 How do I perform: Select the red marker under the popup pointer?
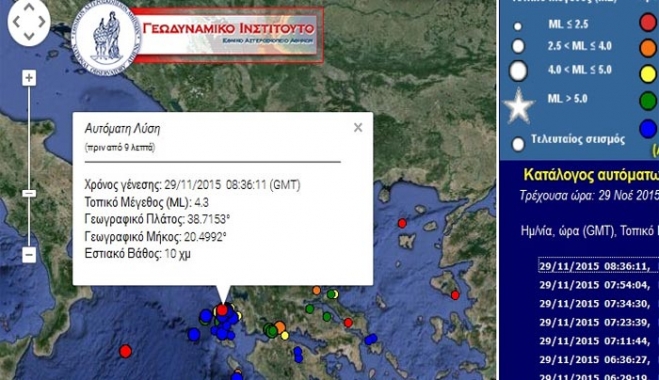coord(222,310)
